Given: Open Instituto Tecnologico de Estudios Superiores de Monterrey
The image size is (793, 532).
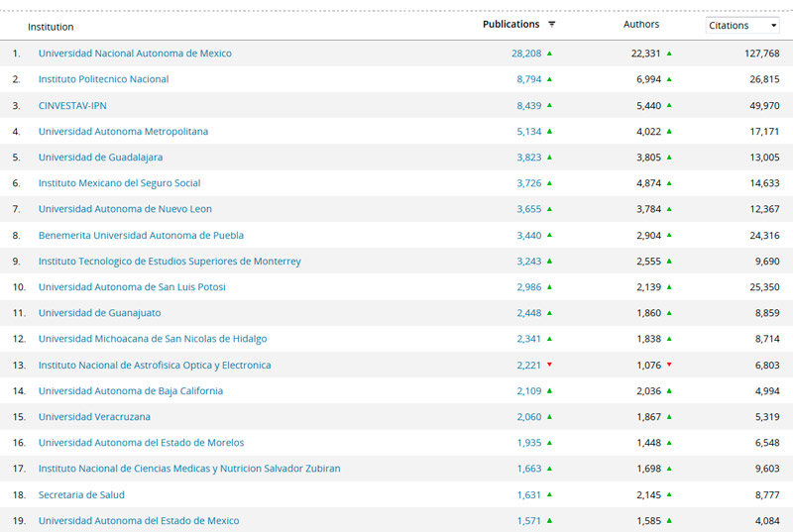Looking at the screenshot, I should (x=170, y=262).
